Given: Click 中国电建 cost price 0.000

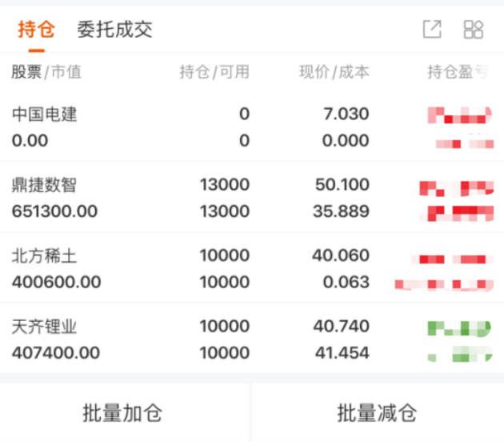Looking at the screenshot, I should click(x=346, y=141).
